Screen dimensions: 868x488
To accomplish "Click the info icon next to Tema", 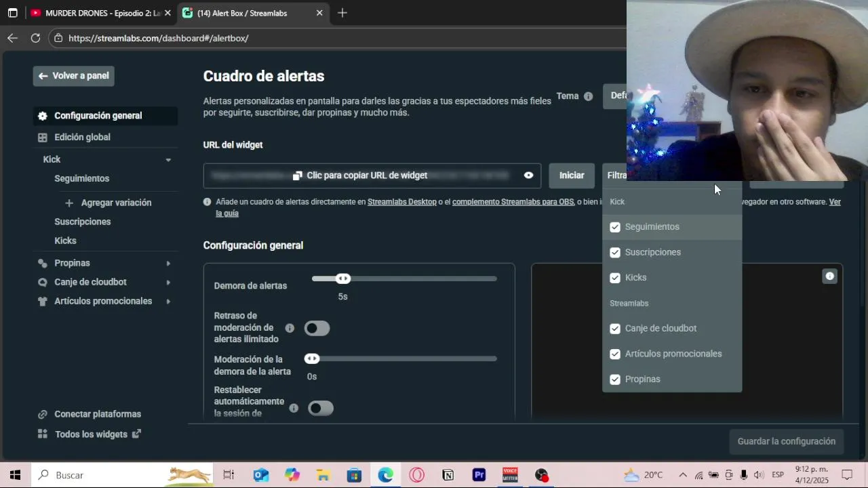I will (x=589, y=96).
